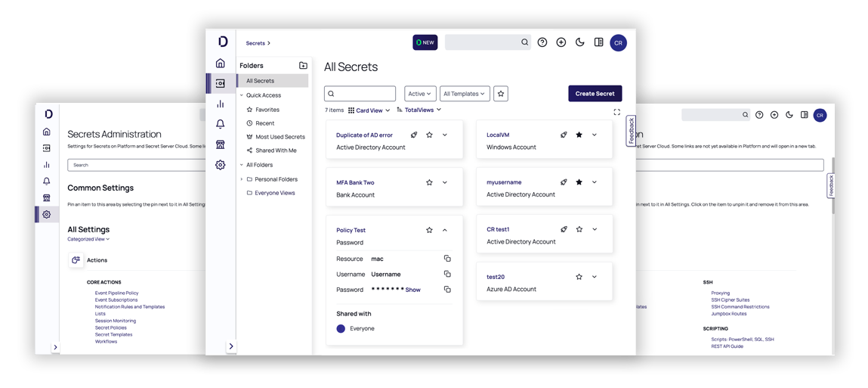Open the help question mark icon
Screen dimensions: 868x388
coord(542,42)
